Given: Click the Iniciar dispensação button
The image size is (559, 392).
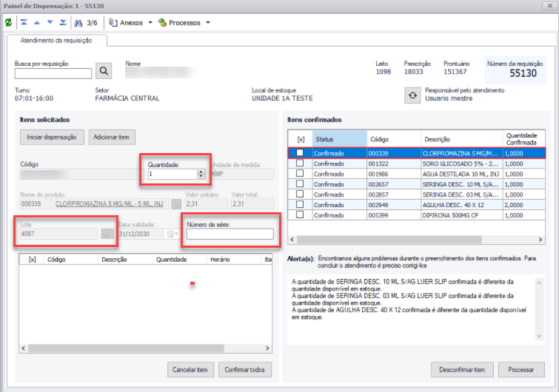Looking at the screenshot, I should tap(52, 137).
